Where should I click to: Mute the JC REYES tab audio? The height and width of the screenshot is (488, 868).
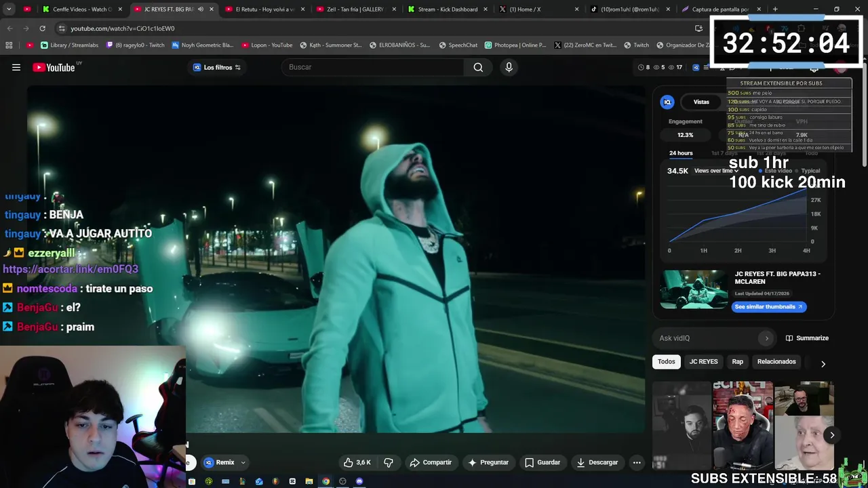click(200, 9)
